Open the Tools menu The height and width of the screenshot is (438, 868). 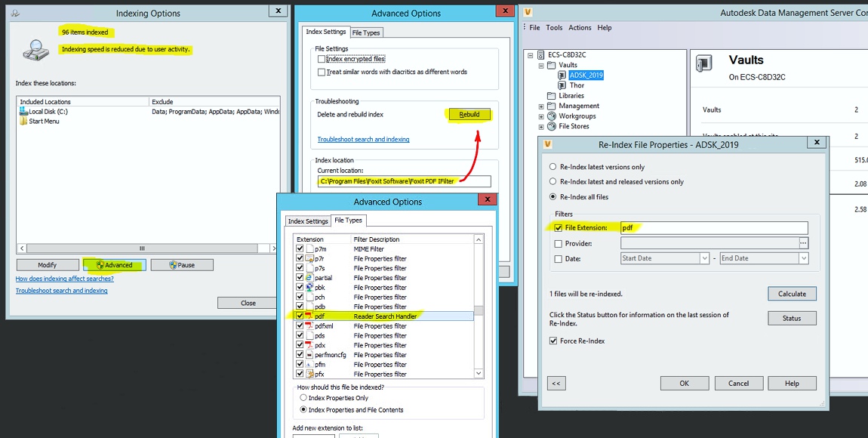(554, 28)
